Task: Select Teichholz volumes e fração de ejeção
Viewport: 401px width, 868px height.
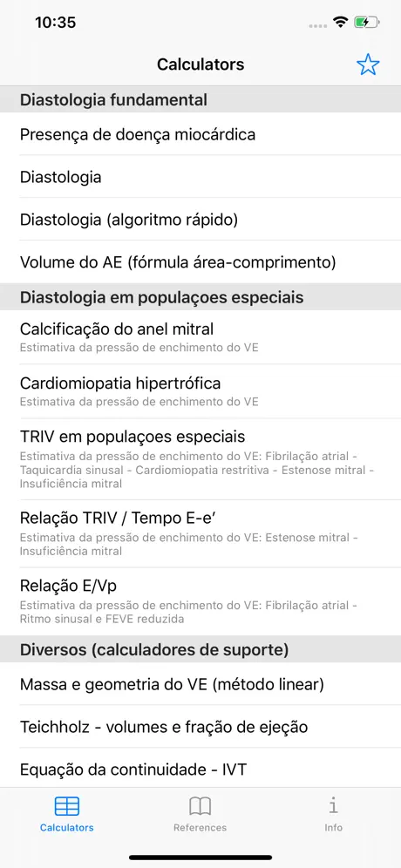Action: point(200,726)
